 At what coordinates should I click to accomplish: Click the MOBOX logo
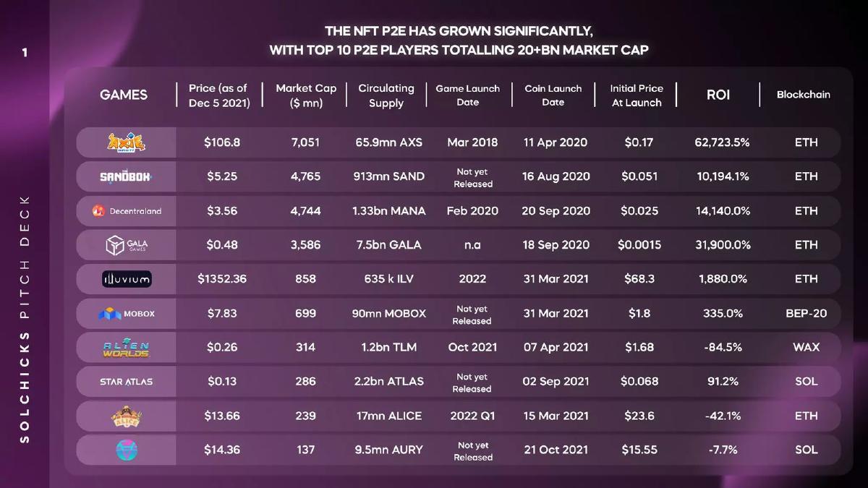127,314
